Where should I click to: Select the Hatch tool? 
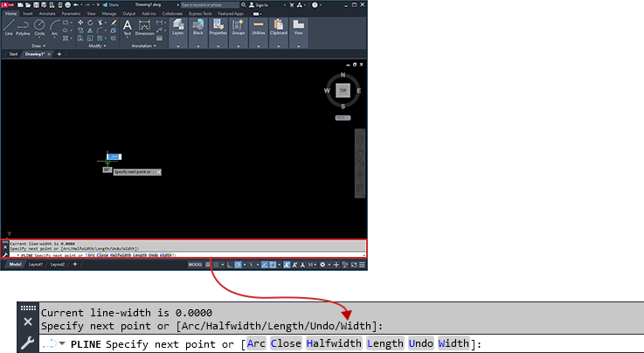[66, 38]
